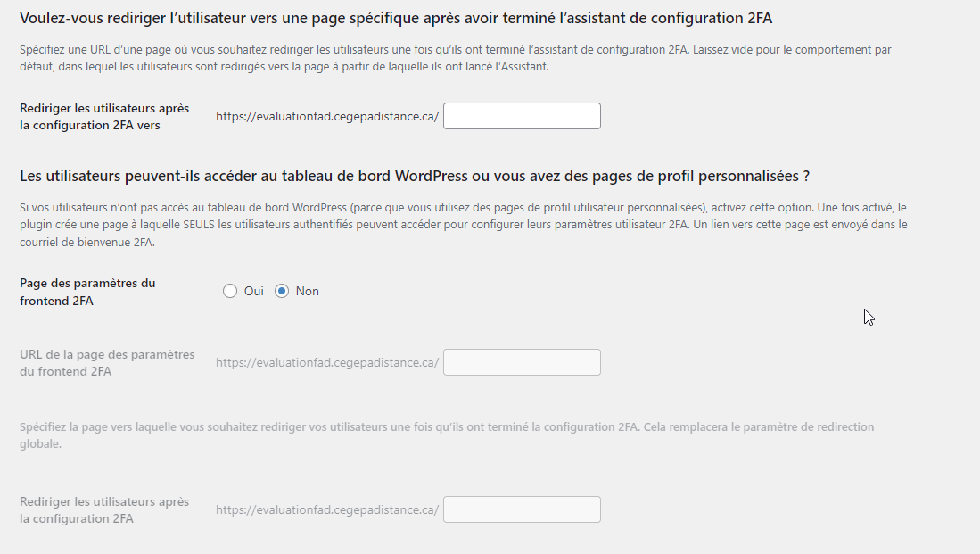Click the greyed URL prefix beside the bottom field
The height and width of the screenshot is (554, 980).
tap(327, 510)
